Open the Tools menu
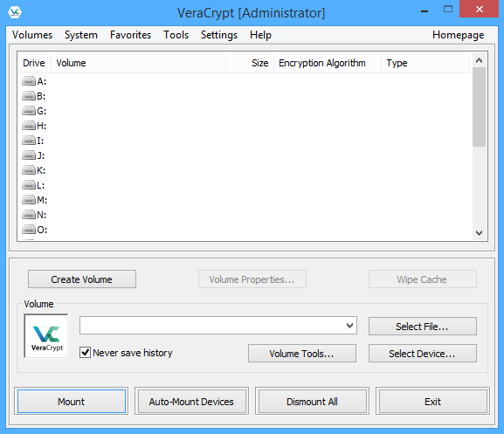 pyautogui.click(x=176, y=35)
